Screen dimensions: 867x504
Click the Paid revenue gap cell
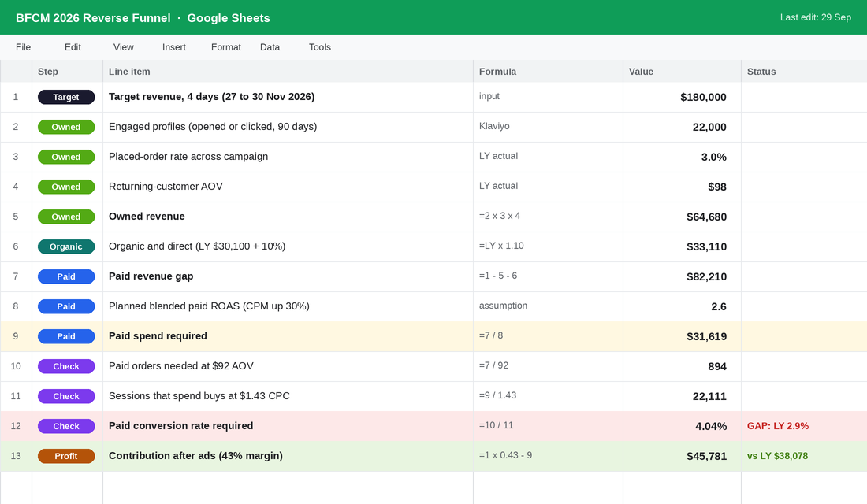(288, 276)
